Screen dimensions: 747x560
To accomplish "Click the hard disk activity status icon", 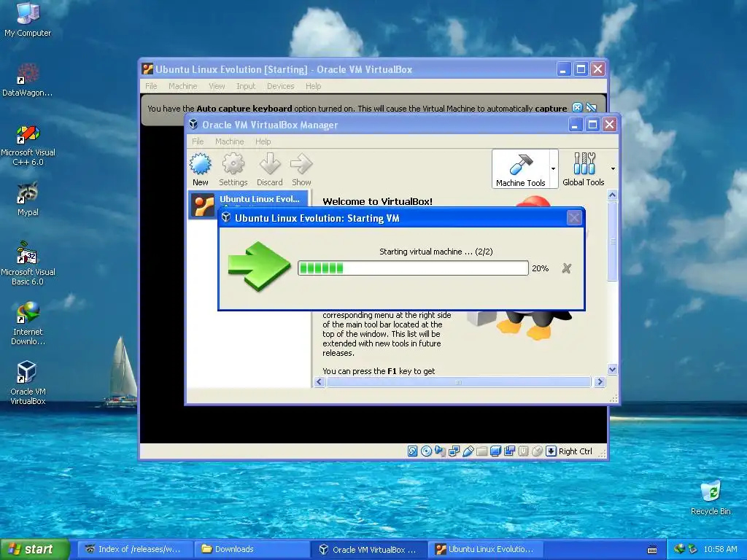I will tap(413, 451).
